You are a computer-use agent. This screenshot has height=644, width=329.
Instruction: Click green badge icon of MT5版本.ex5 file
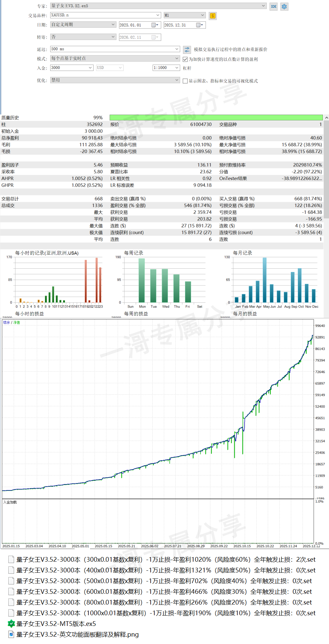[11, 624]
